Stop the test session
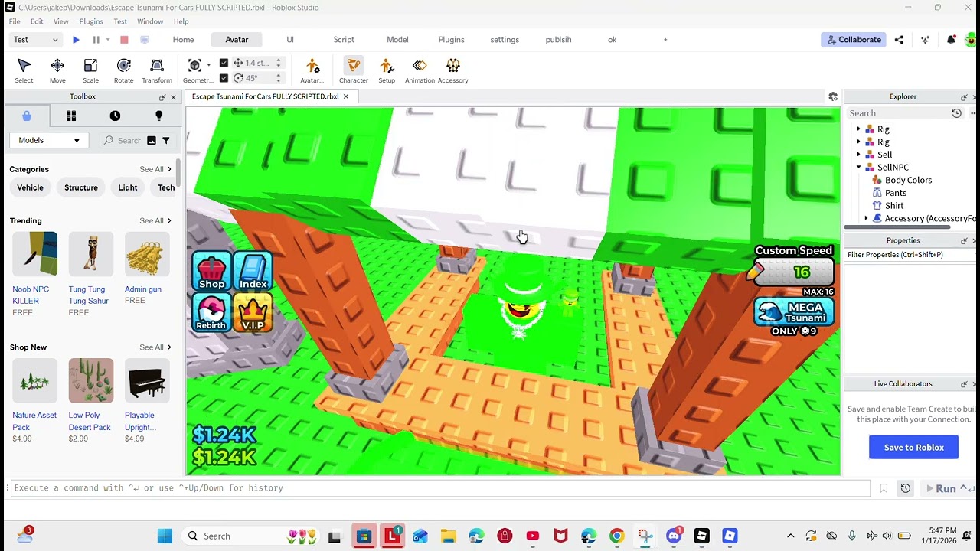 coord(124,40)
